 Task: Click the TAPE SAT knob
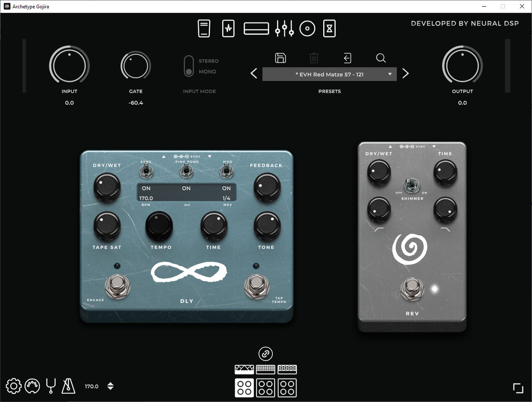coord(107,225)
